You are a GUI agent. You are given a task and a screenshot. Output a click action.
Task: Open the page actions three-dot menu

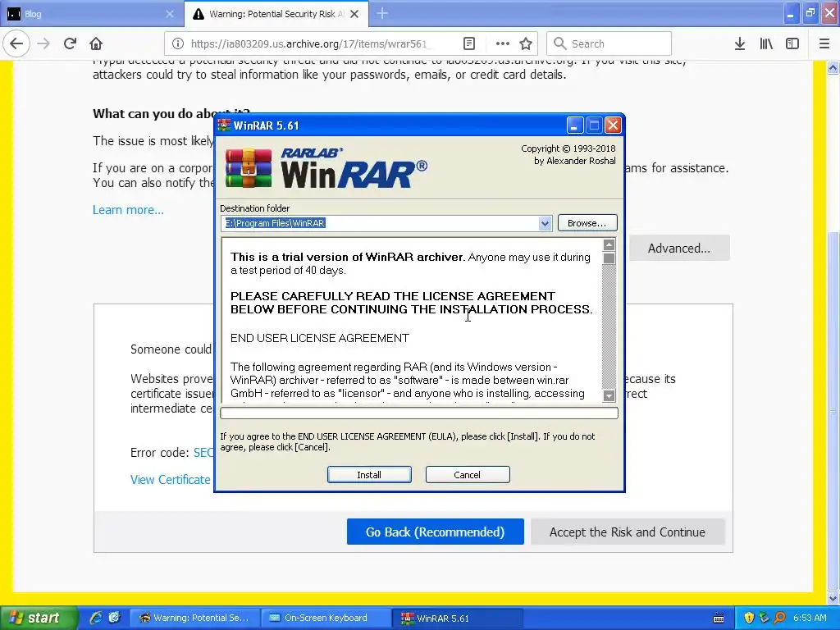point(503,44)
